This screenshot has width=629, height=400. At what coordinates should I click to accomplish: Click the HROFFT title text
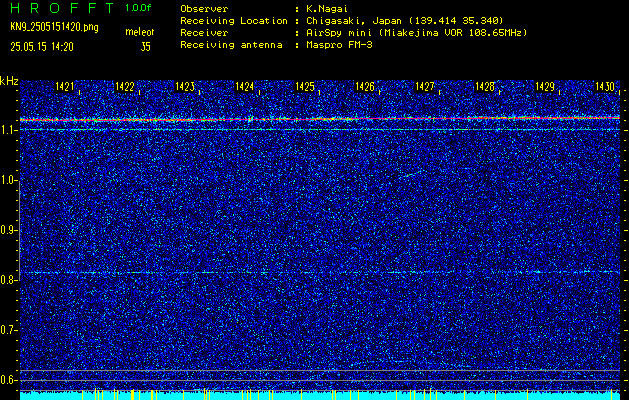(62, 8)
